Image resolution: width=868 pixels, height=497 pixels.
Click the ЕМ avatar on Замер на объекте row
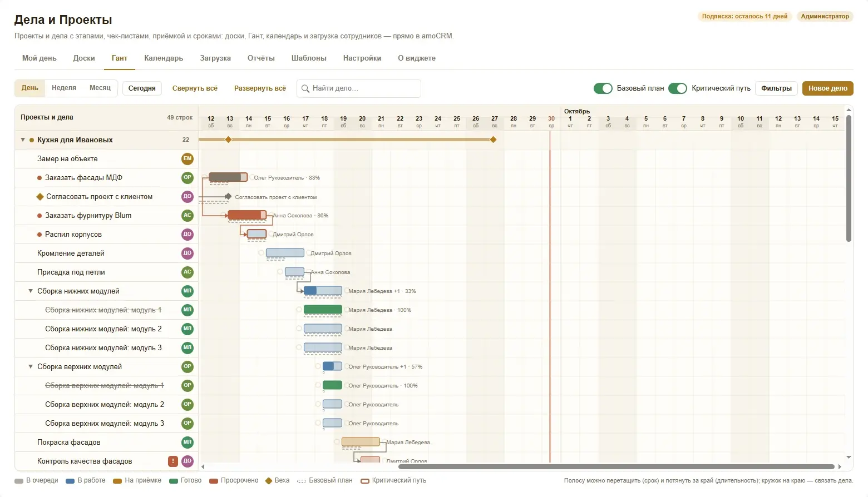click(x=188, y=159)
